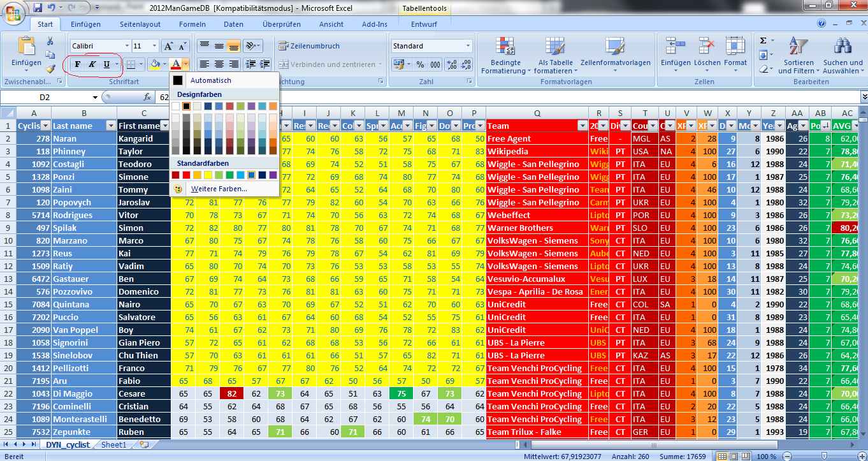The image size is (868, 461).
Task: Open the Entwurf table tools tab
Action: tap(424, 24)
